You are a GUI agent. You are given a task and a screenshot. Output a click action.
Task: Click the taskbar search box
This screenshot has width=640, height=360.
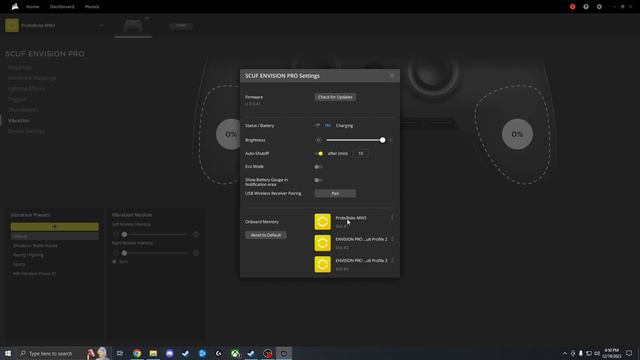pos(64,353)
